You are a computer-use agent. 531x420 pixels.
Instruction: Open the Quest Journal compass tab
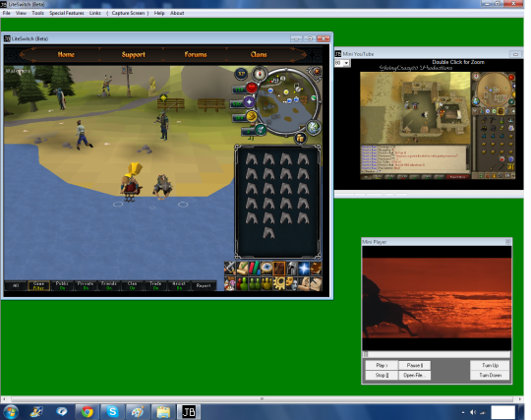pyautogui.click(x=266, y=268)
